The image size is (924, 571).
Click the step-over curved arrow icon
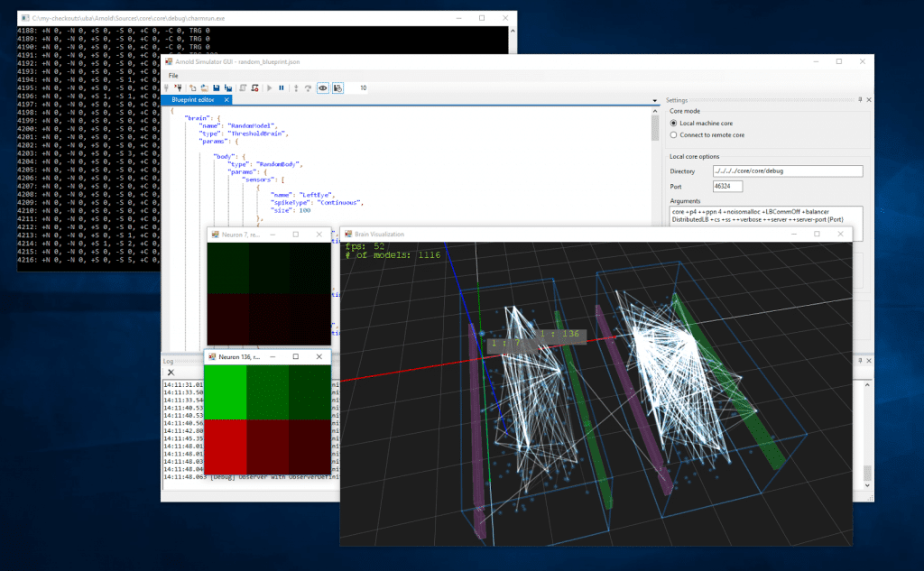(x=308, y=87)
